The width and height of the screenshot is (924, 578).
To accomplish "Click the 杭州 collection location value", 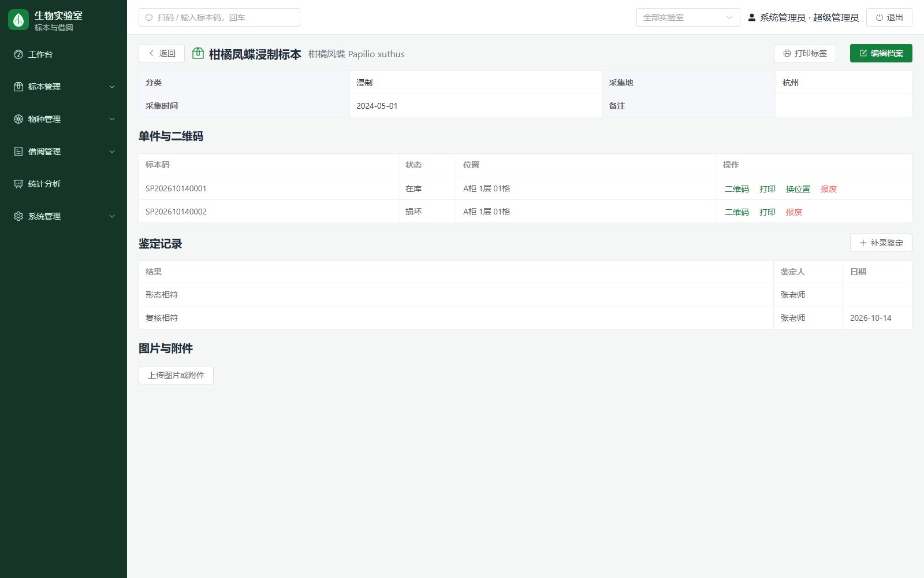I will 791,83.
